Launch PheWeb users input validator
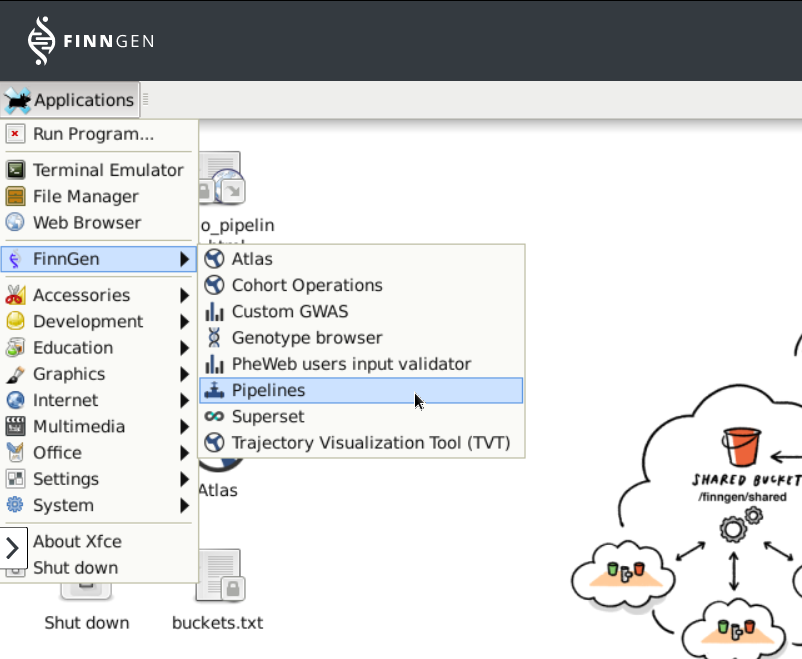802x659 pixels. pyautogui.click(x=351, y=364)
